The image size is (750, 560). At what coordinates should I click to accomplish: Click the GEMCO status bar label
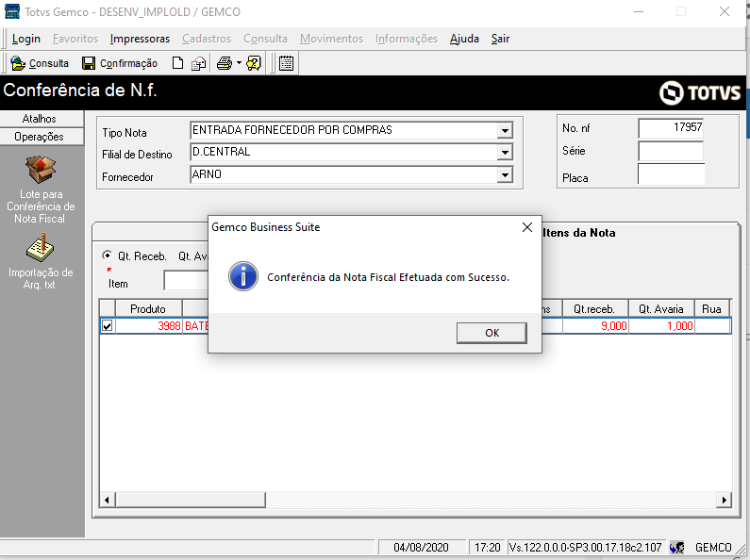click(x=713, y=547)
